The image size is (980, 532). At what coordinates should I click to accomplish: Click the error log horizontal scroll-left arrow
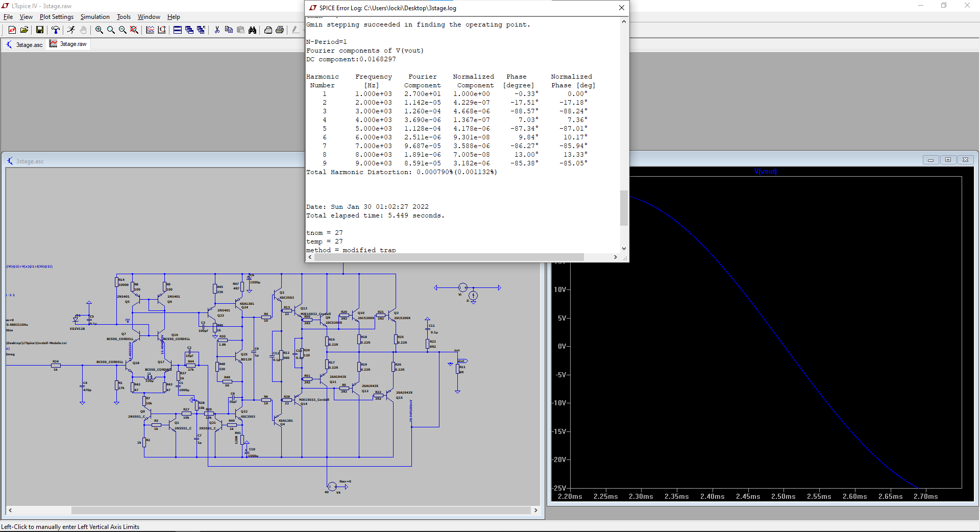(x=310, y=257)
